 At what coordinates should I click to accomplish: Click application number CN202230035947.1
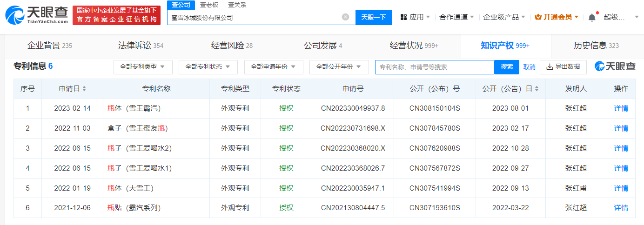[353, 188]
